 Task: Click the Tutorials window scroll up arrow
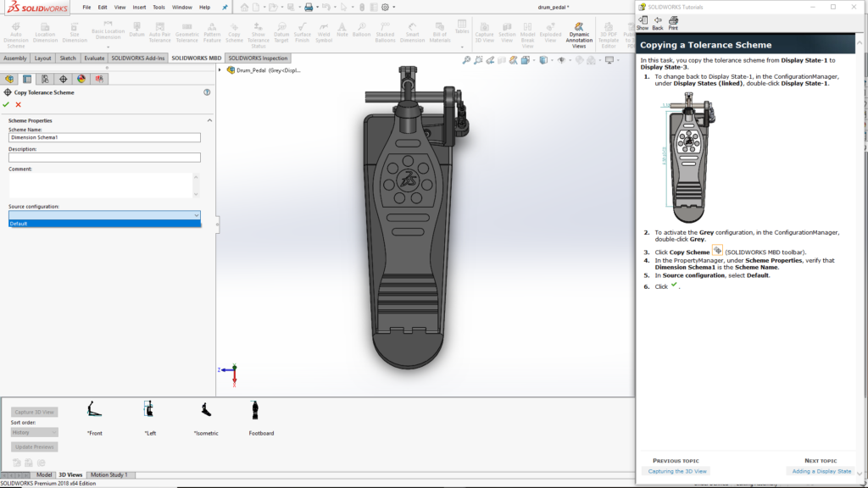click(860, 42)
